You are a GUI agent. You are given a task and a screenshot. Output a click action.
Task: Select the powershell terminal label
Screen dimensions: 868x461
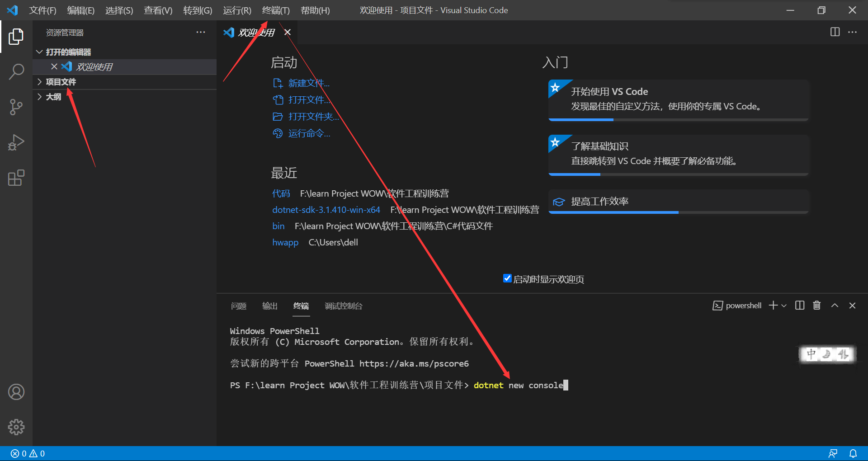click(x=737, y=306)
